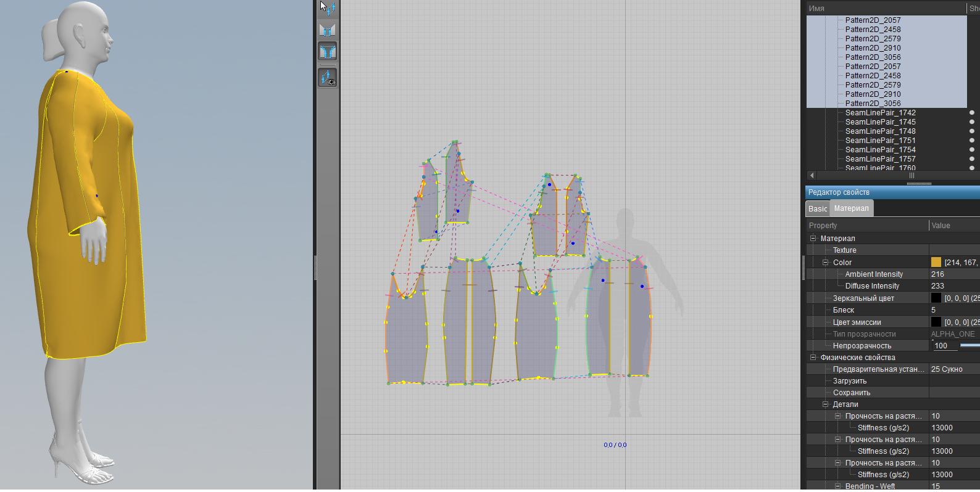This screenshot has height=492, width=980.
Task: Collapse the Детали section
Action: (825, 404)
